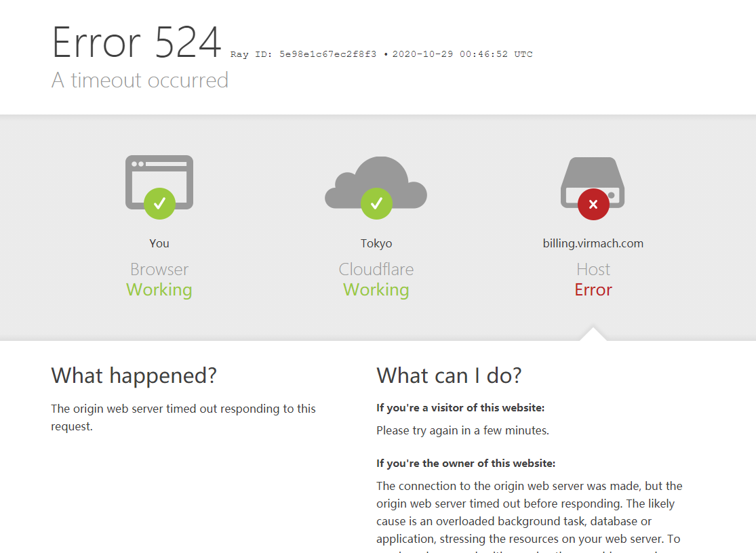
Task: Click the 'Host' label
Action: [593, 269]
